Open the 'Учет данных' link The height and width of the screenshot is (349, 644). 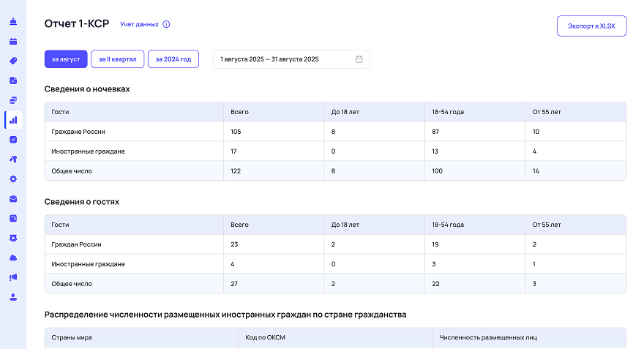click(x=139, y=24)
